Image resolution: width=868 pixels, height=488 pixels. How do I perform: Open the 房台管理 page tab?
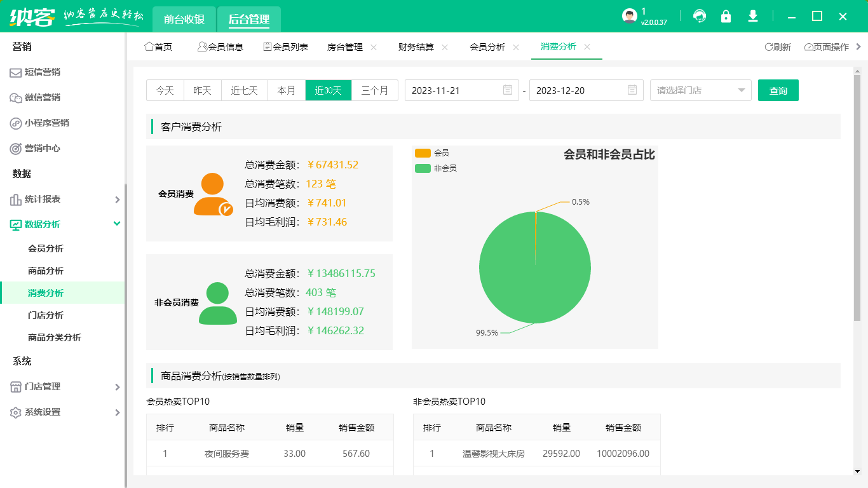(x=345, y=47)
